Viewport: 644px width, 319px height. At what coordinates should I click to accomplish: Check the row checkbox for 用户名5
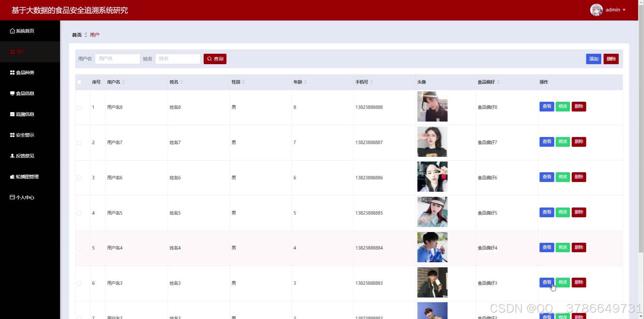(x=79, y=213)
